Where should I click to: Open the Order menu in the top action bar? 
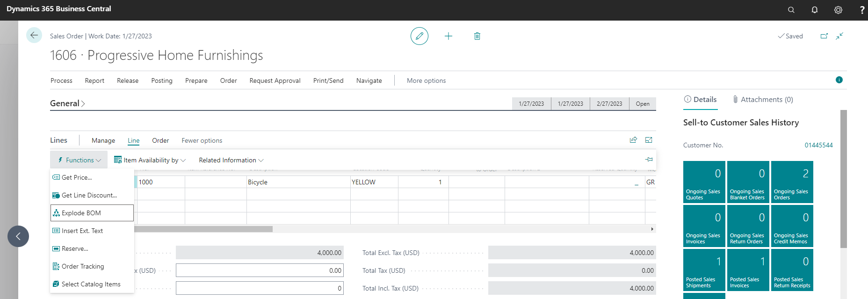tap(229, 80)
